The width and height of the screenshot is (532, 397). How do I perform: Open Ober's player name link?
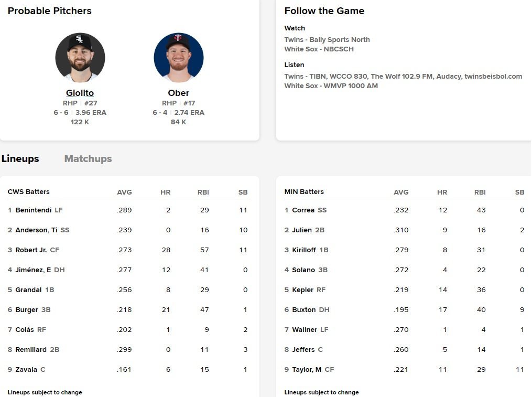tap(179, 93)
